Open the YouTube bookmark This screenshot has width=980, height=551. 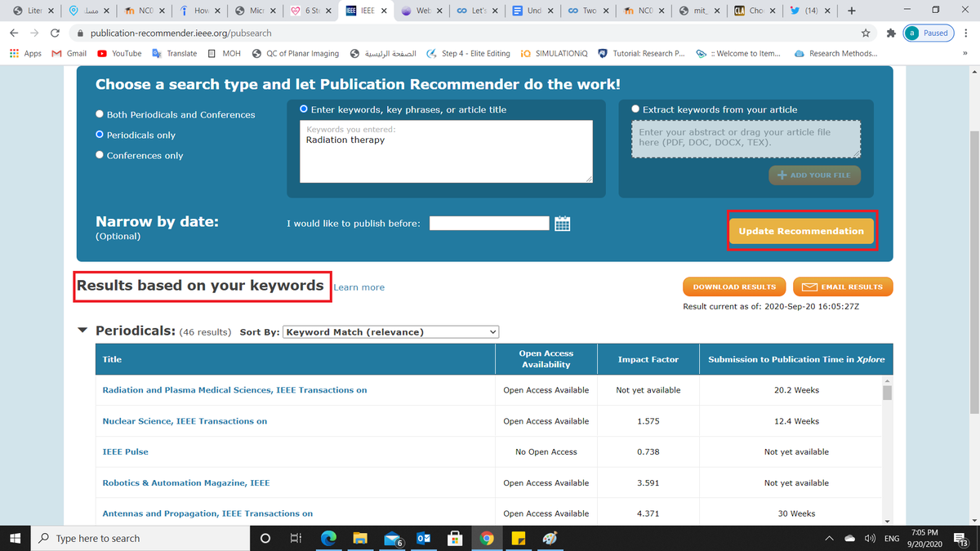coord(119,53)
